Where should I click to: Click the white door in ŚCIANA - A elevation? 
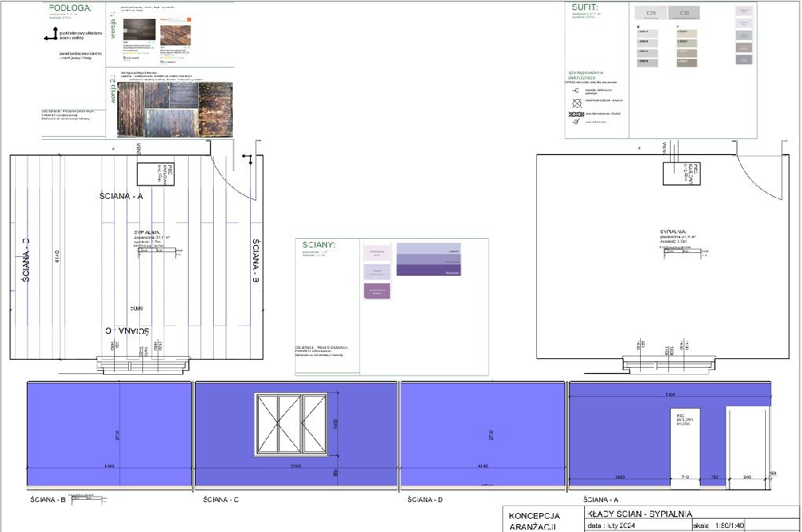[746, 442]
